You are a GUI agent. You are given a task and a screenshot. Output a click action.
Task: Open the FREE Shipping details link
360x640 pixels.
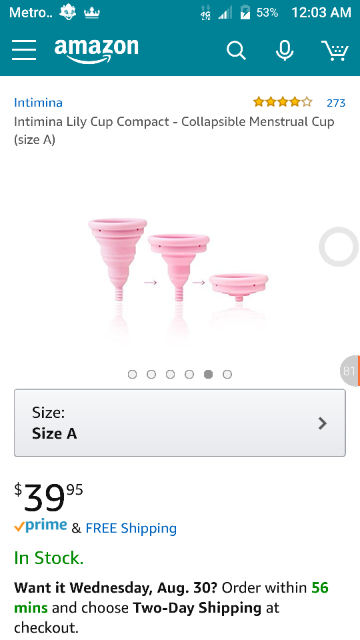pos(131,528)
